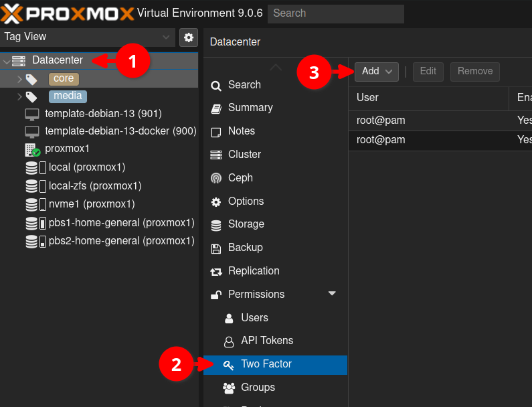Click the Notes page icon
This screenshot has height=407, width=532.
pos(216,132)
